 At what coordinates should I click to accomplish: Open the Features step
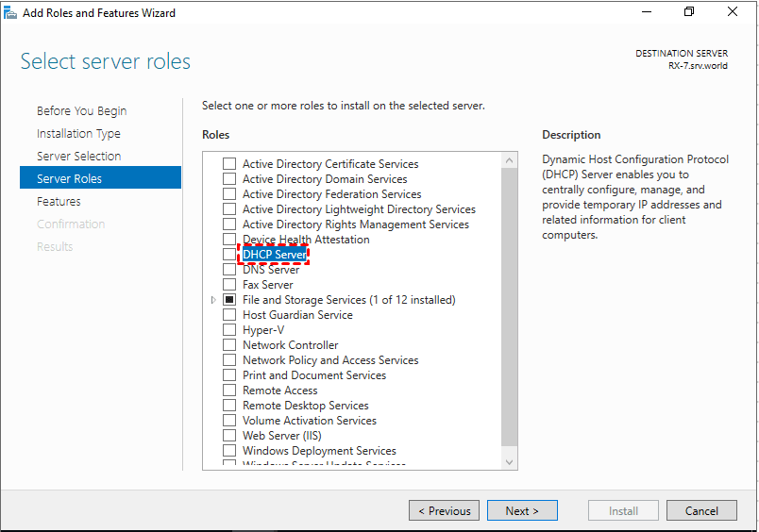[59, 202]
